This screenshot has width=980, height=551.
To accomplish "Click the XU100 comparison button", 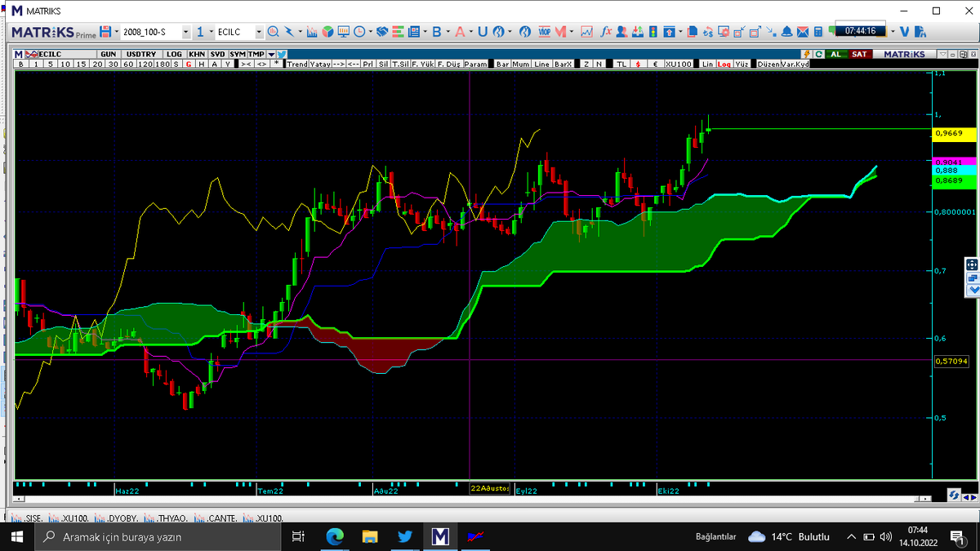I will coord(678,64).
